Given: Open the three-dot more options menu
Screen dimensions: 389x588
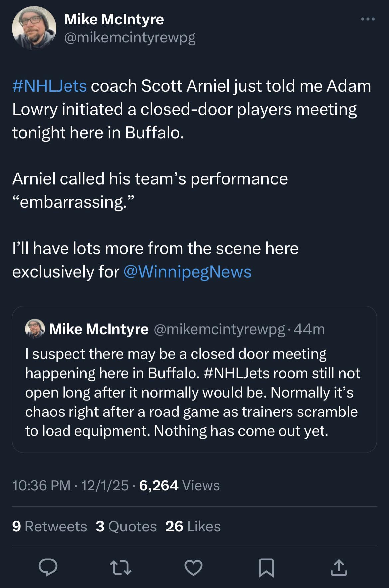Looking at the screenshot, I should coord(368,19).
